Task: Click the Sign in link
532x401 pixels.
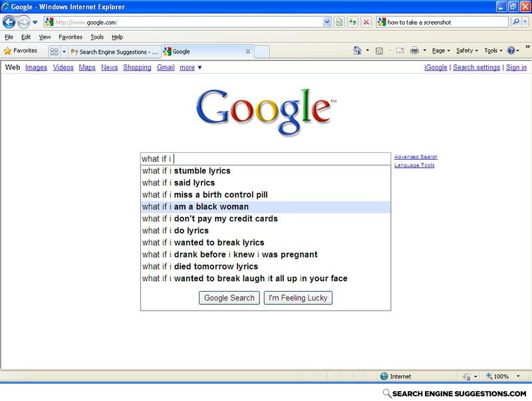Action: (x=517, y=68)
